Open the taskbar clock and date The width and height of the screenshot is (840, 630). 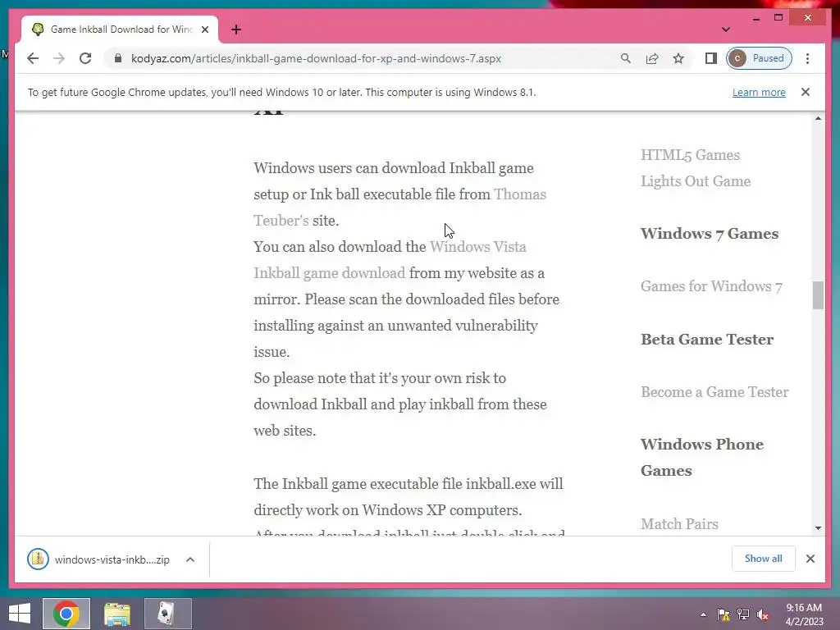(x=804, y=614)
